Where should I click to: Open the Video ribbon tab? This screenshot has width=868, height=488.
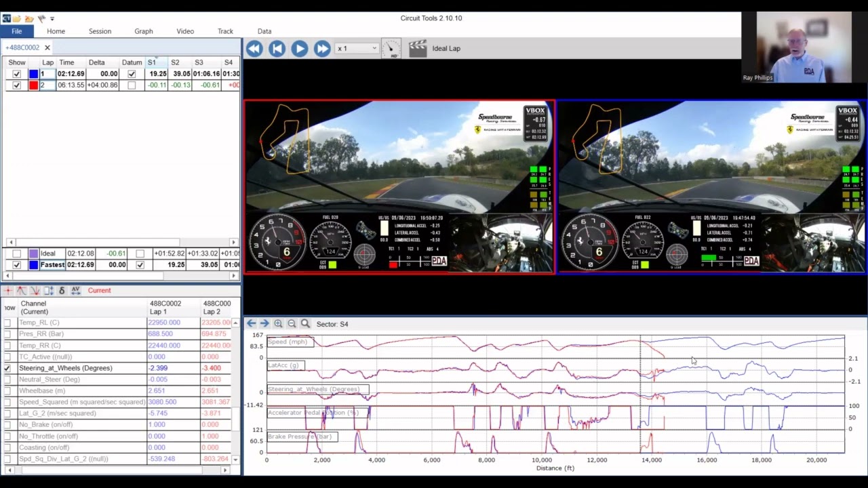[x=185, y=31]
